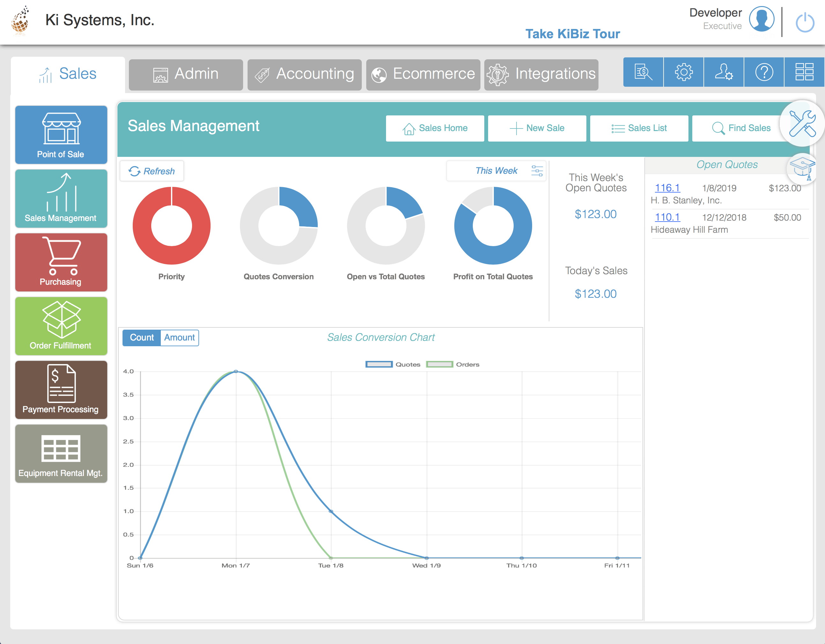825x644 pixels.
Task: Click the Today's Sales $123.00 value
Action: 596,294
